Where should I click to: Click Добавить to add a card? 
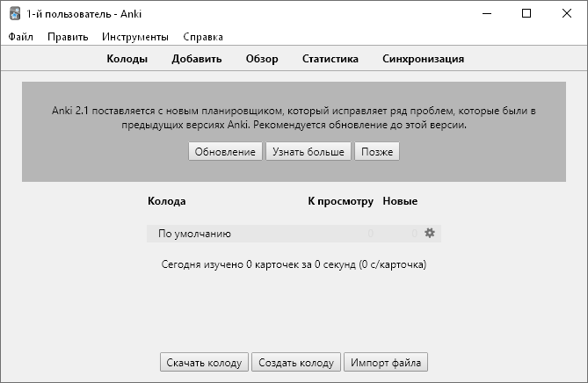coord(197,59)
